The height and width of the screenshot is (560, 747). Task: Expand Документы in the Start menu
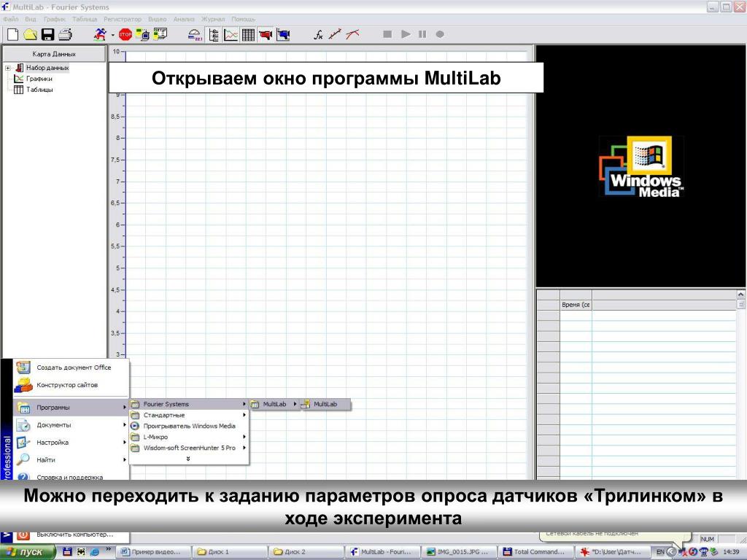click(71, 425)
